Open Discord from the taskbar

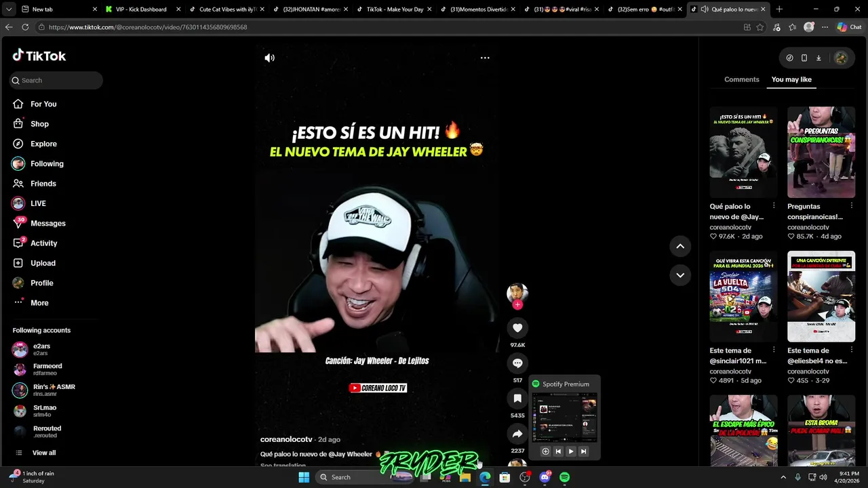pyautogui.click(x=545, y=477)
